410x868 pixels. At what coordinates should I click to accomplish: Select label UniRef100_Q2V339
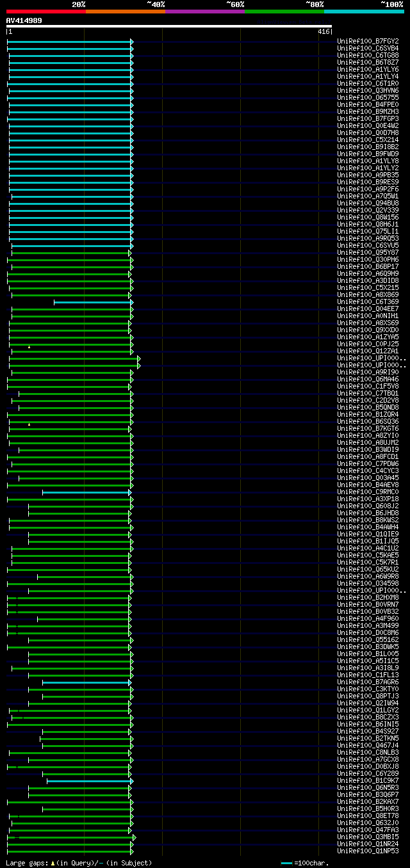[368, 211]
